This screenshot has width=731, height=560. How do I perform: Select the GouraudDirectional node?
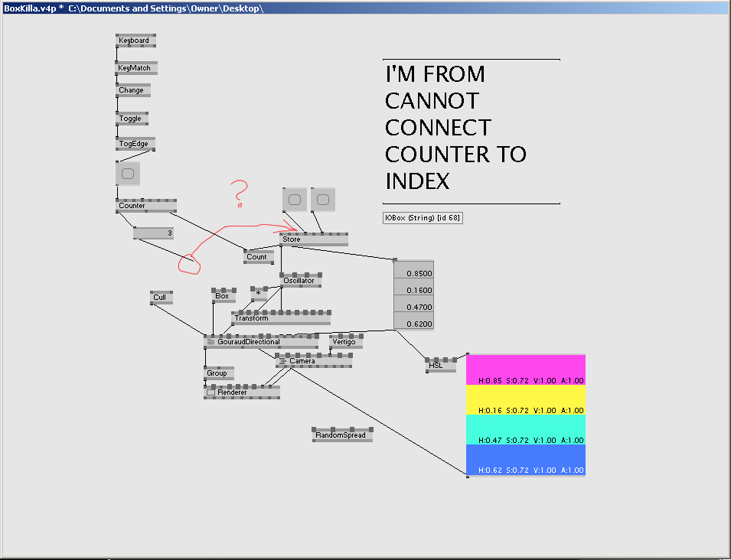click(x=261, y=342)
